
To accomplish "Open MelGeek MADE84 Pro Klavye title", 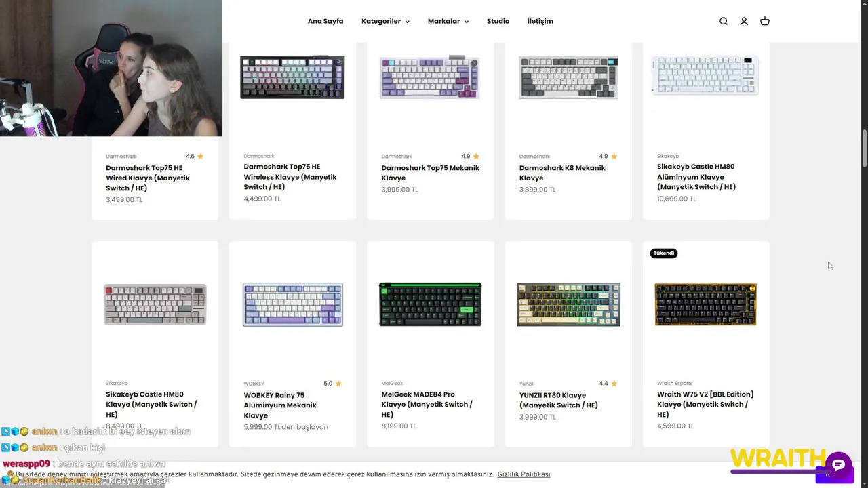I will click(427, 404).
